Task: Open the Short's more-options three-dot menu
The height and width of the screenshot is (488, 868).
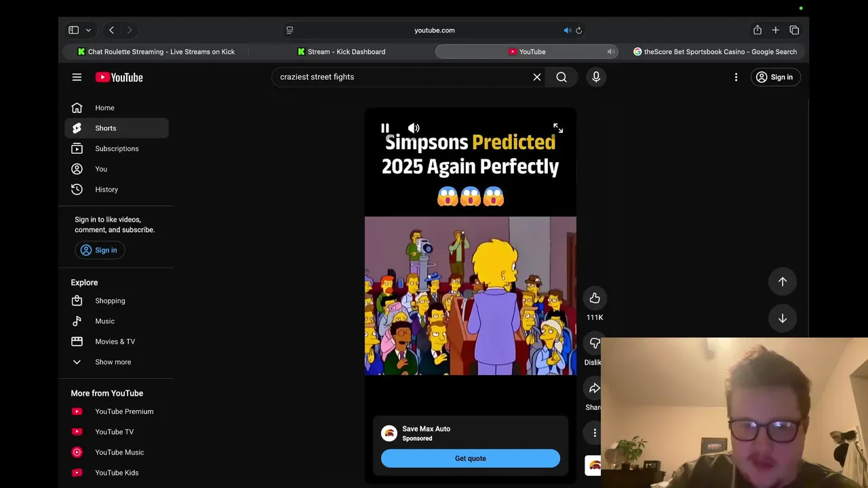Action: pos(595,433)
